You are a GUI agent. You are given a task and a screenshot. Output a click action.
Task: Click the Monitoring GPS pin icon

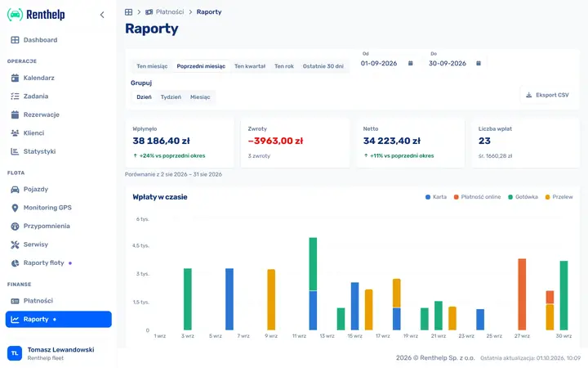point(15,208)
